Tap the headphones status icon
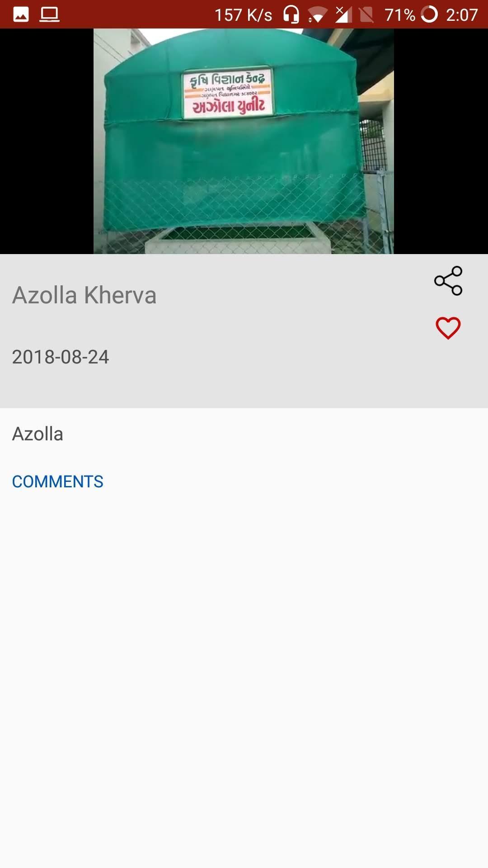The image size is (488, 868). click(x=291, y=14)
